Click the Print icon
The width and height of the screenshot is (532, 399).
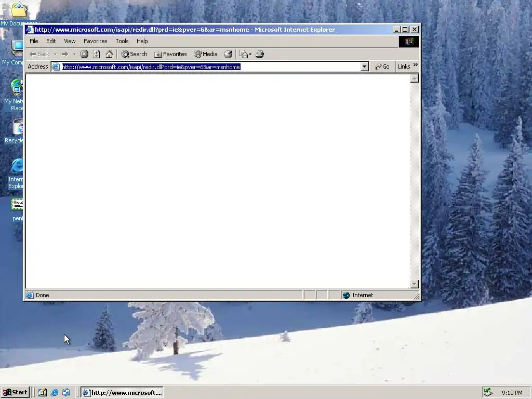point(260,54)
